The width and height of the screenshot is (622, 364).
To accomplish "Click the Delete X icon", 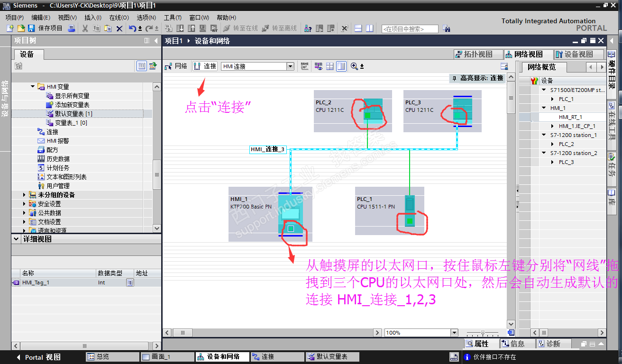I will click(x=119, y=28).
